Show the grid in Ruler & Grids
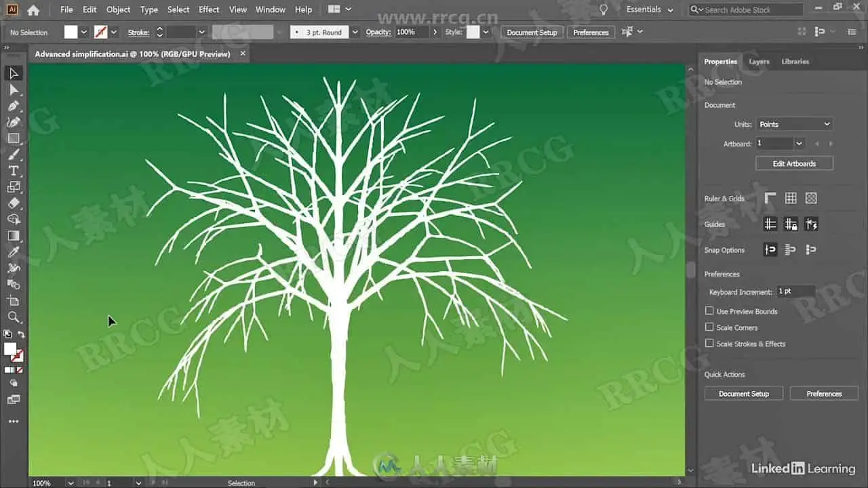Viewport: 868px width, 488px height. coord(791,199)
